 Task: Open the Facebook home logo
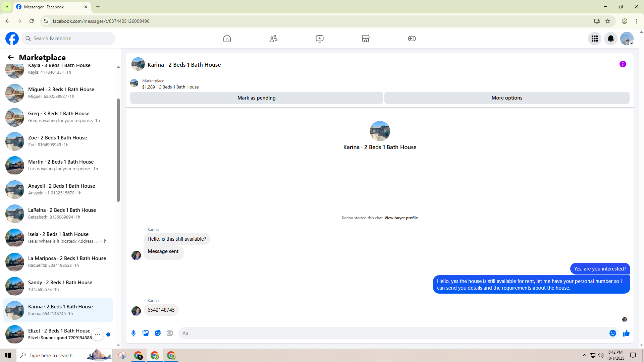[x=12, y=39]
